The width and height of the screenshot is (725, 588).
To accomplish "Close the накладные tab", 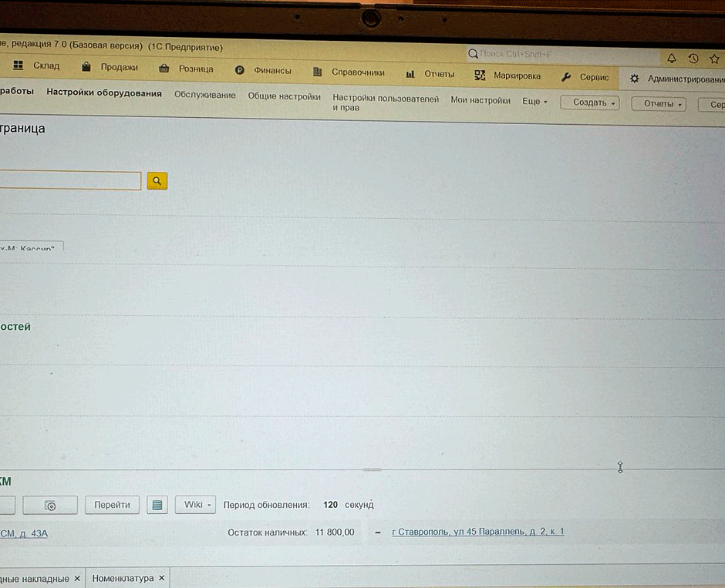I will 77,578.
